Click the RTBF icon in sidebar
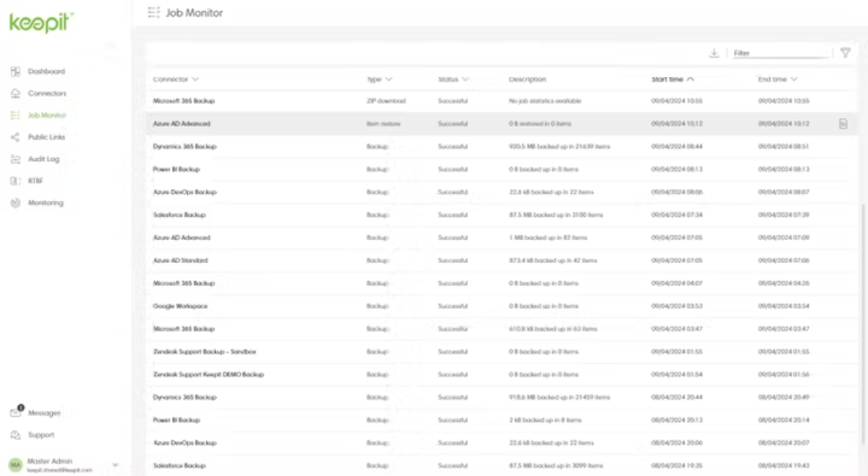The height and width of the screenshot is (476, 868). point(15,180)
